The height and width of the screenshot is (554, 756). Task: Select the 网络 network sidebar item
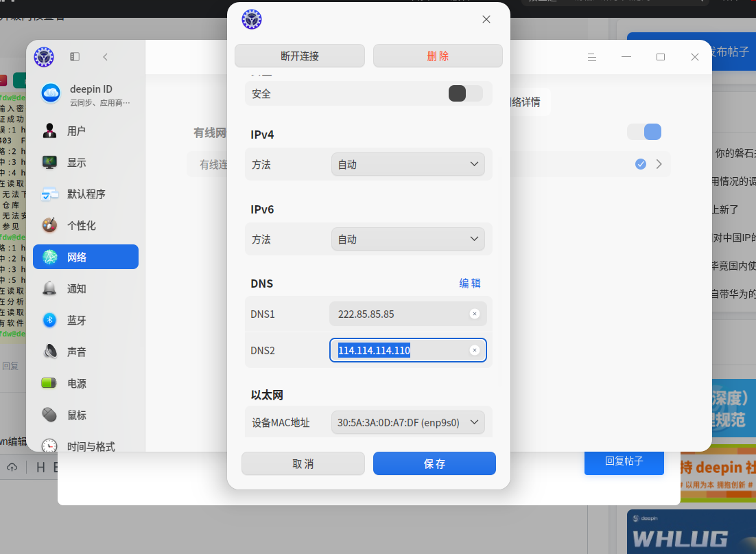point(86,257)
